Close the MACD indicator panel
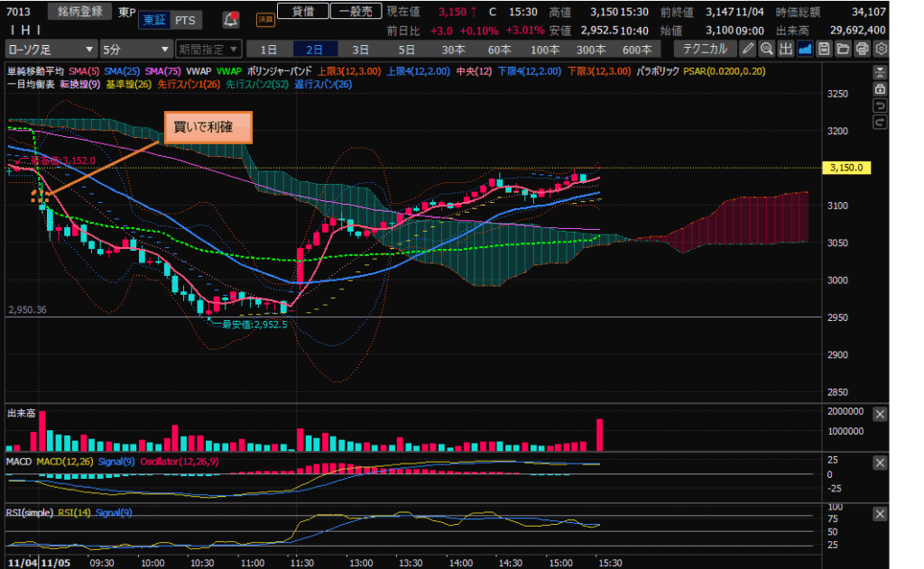Viewport: 924px width, 569px height. pos(880,463)
